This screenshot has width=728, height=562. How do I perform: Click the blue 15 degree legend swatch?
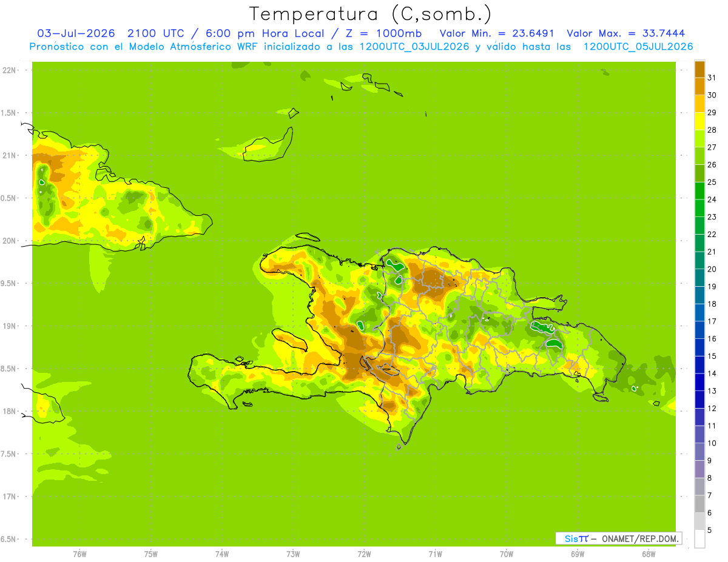[x=699, y=347]
